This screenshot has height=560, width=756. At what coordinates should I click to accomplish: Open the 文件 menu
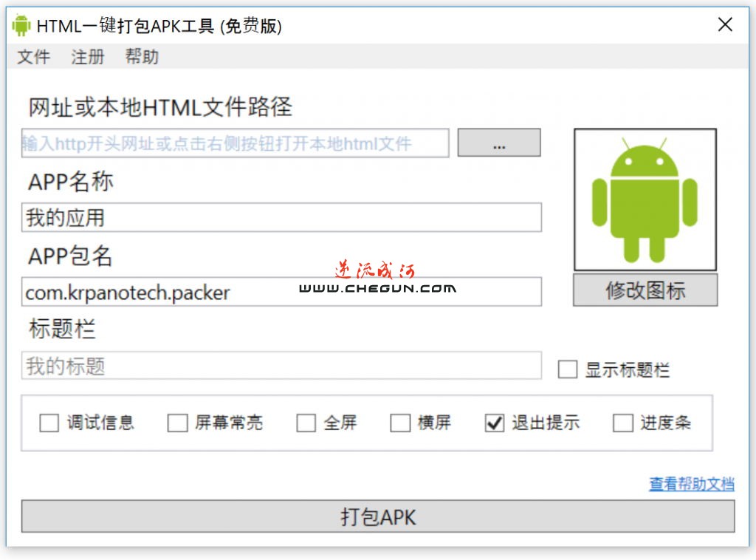[33, 57]
